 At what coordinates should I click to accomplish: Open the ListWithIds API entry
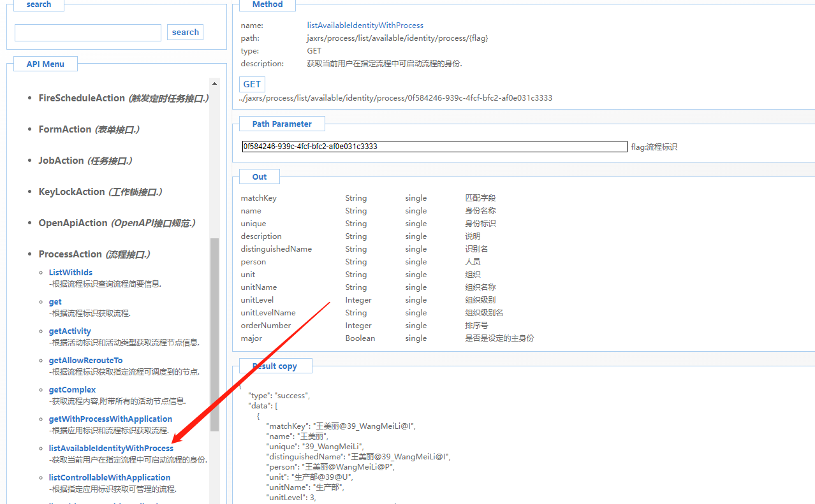(70, 272)
